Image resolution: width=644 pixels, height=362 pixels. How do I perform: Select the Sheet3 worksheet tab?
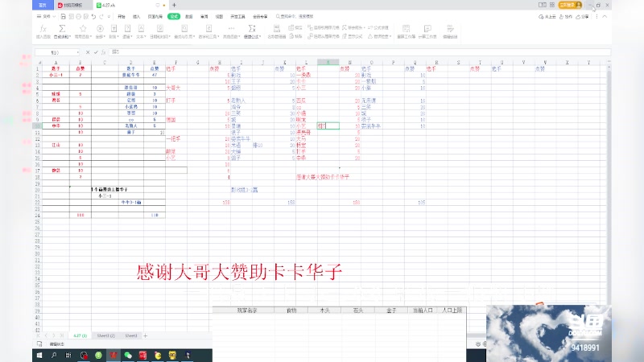point(131,335)
